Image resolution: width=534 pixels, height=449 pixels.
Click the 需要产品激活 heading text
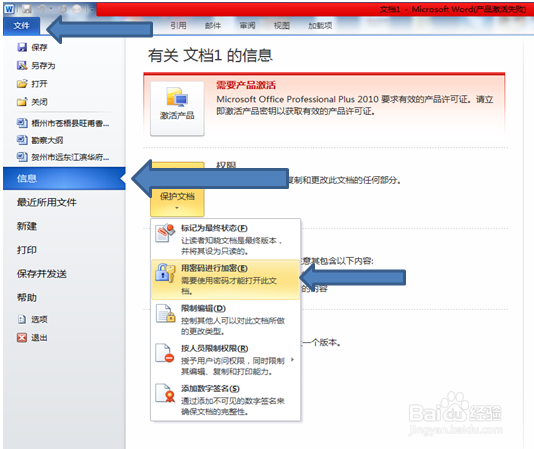(246, 85)
